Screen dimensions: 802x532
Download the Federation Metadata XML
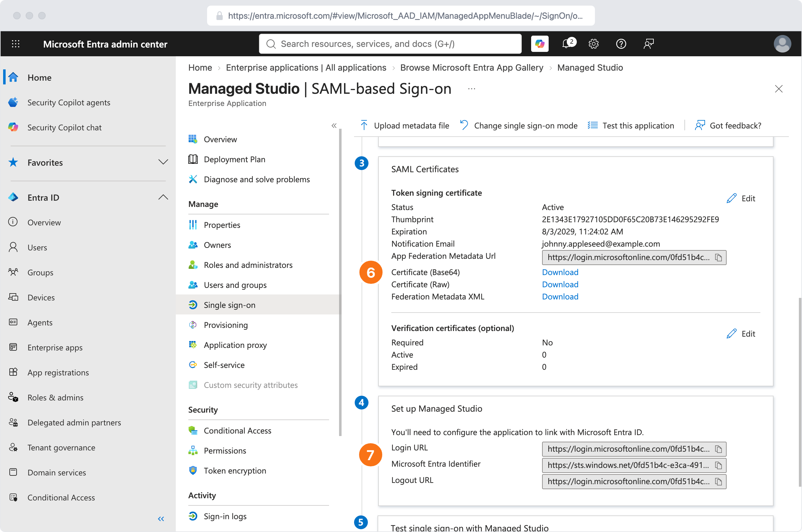560,297
